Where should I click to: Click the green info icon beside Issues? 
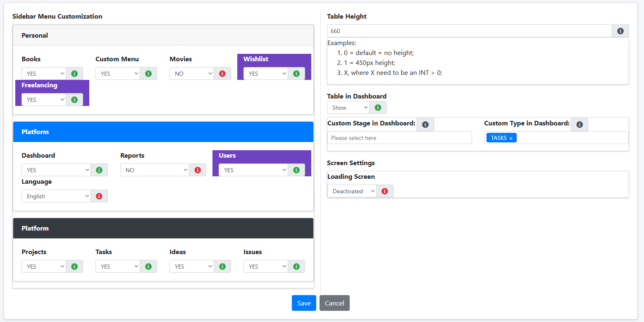pyautogui.click(x=296, y=267)
